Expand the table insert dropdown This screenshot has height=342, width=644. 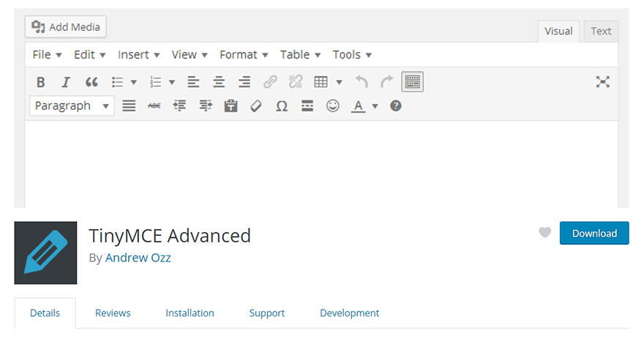coord(339,82)
